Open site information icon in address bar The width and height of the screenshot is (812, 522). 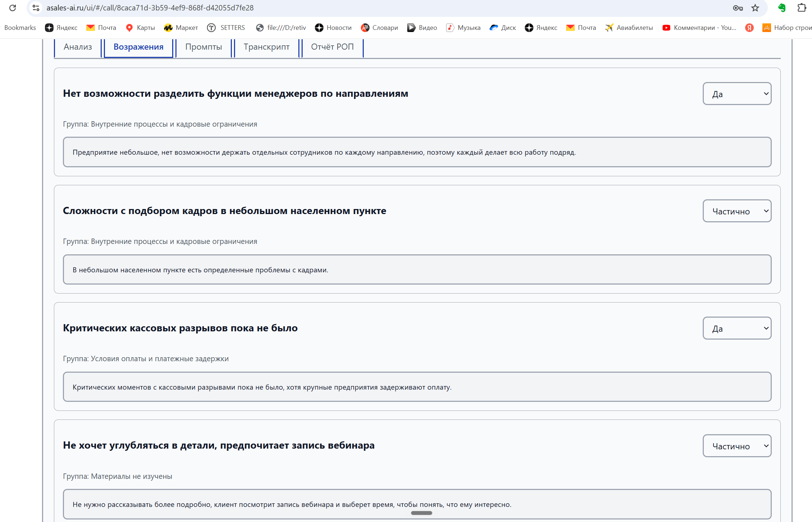(36, 8)
